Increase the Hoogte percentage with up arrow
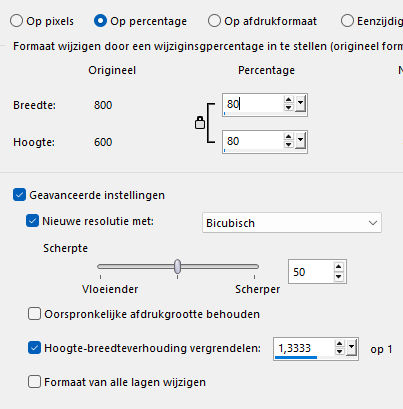The width and height of the screenshot is (403, 409). coord(288,137)
